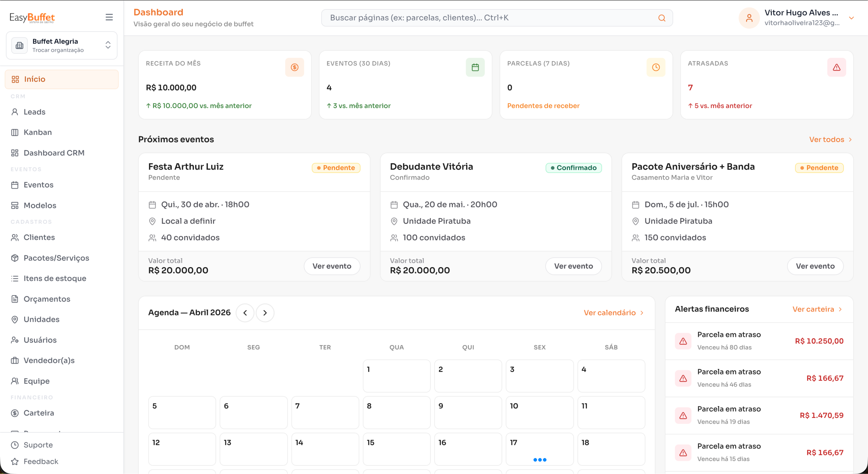
Task: Select day 17 with event dots
Action: 540,449
